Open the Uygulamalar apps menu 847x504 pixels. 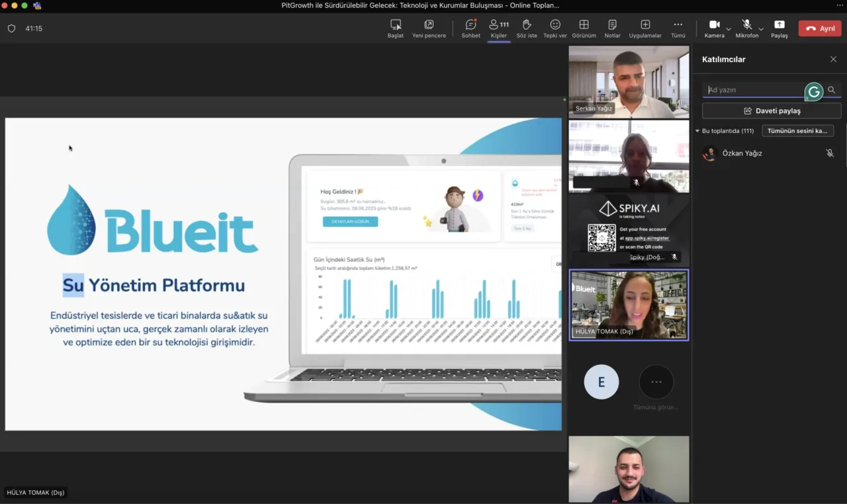pos(645,28)
